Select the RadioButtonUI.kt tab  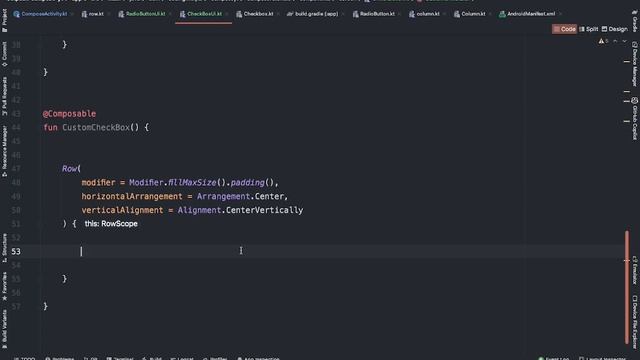pyautogui.click(x=145, y=14)
